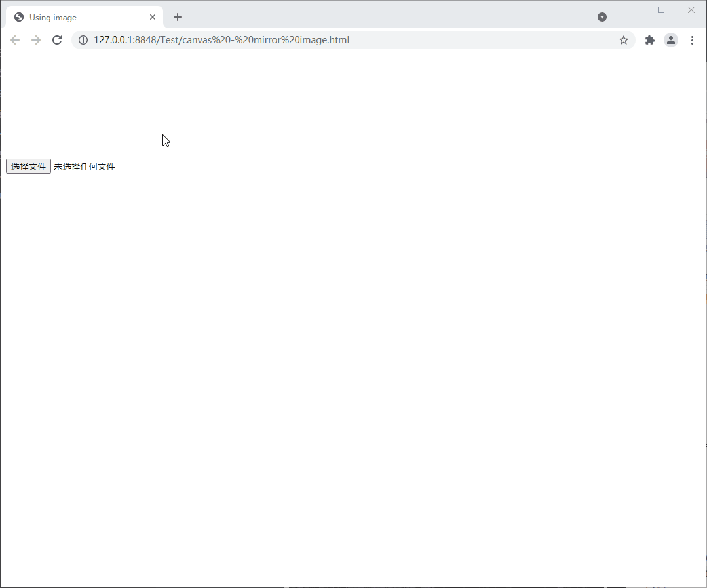Image resolution: width=707 pixels, height=588 pixels.
Task: Close the Using image tab
Action: coord(152,17)
